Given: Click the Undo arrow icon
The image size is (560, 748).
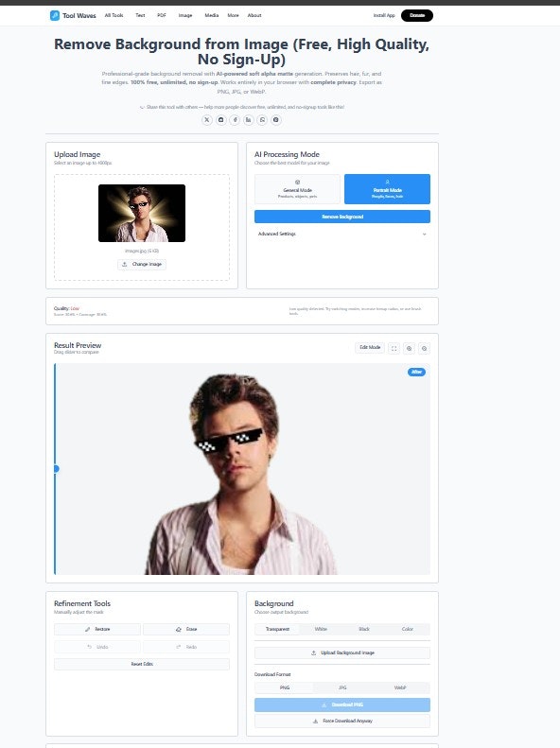Looking at the screenshot, I should point(89,647).
